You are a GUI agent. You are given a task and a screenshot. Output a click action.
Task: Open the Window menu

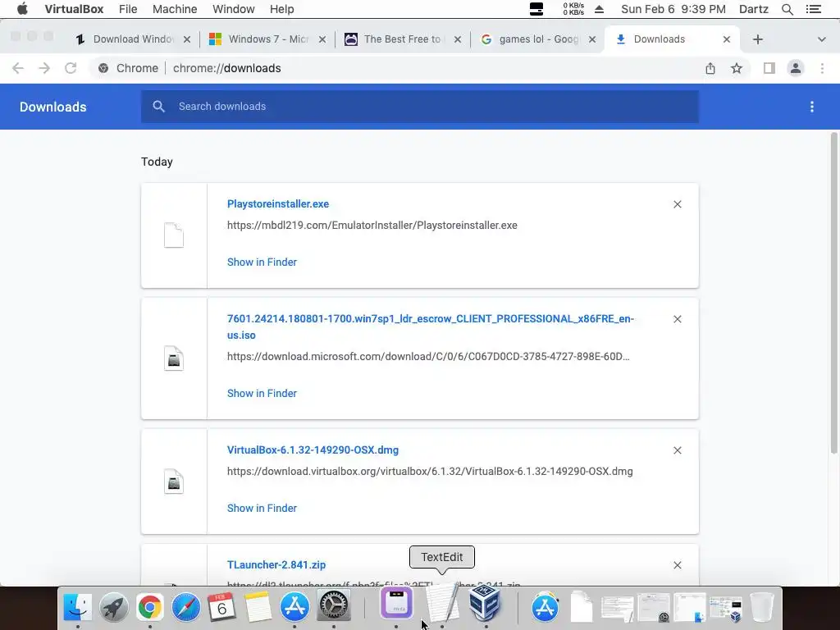coord(234,9)
